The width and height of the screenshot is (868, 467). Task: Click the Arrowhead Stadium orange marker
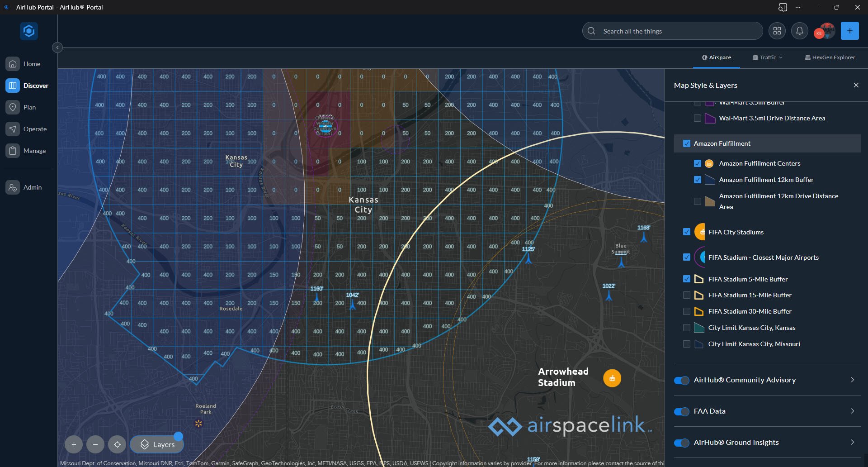click(x=612, y=378)
